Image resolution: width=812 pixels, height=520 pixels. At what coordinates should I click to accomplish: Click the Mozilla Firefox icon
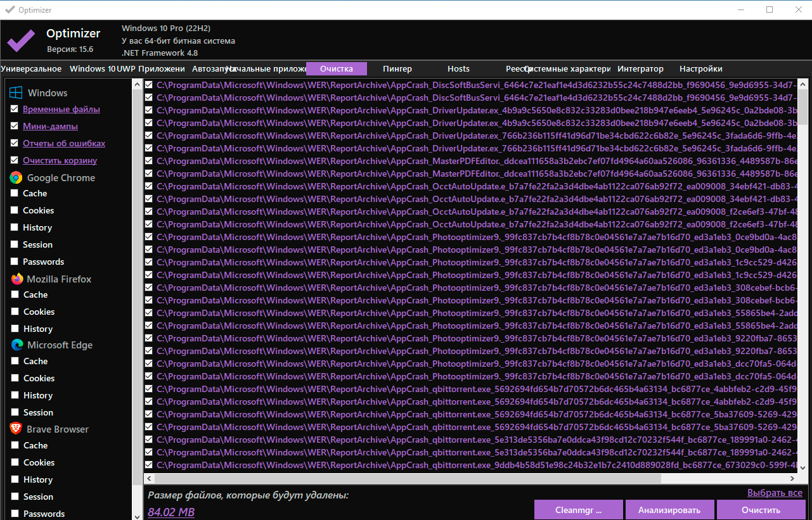point(16,279)
